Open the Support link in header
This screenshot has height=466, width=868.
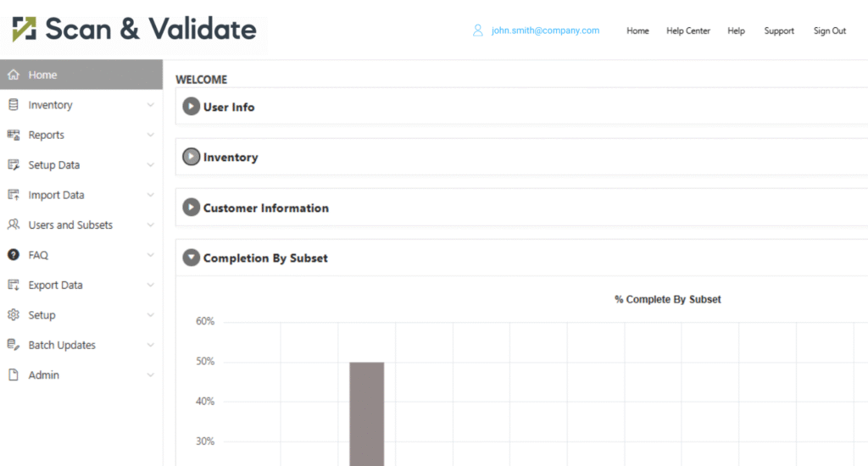pos(779,31)
